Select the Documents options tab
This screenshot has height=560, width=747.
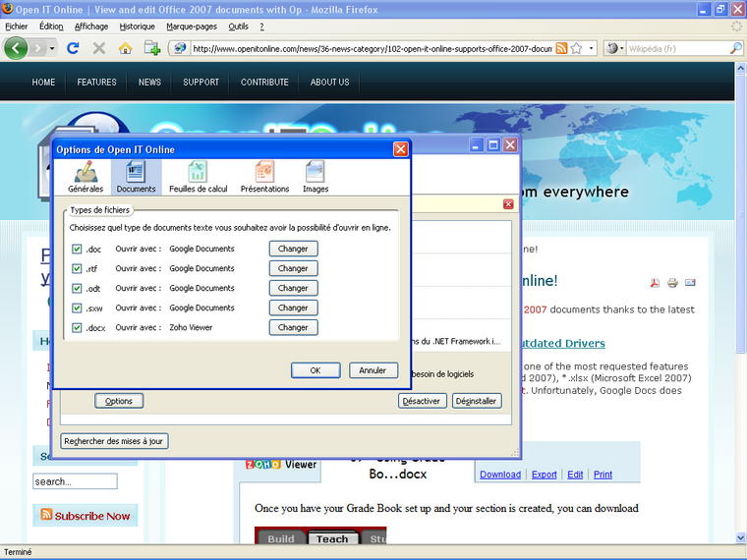pos(137,177)
